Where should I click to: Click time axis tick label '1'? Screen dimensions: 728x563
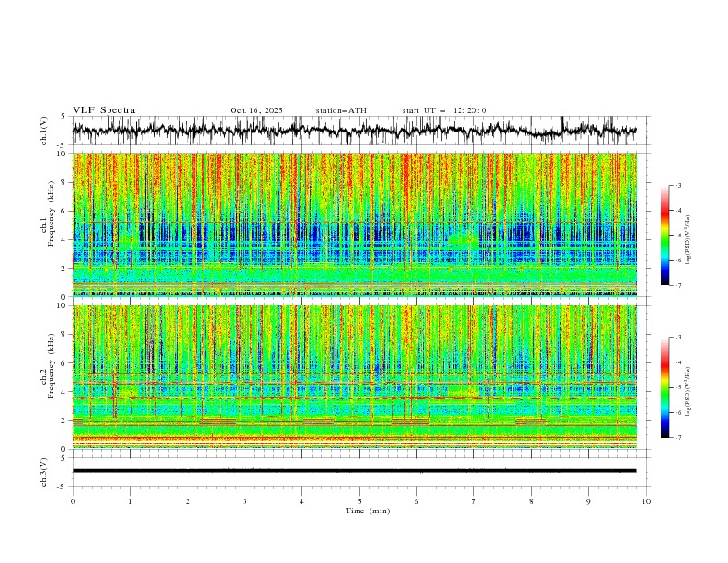(130, 501)
